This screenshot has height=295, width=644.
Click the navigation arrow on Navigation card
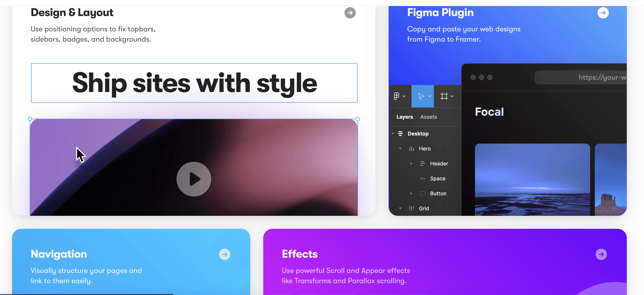226,255
